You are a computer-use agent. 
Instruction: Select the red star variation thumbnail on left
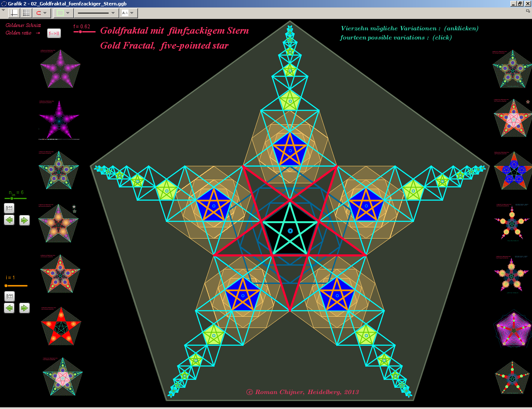[61, 327]
